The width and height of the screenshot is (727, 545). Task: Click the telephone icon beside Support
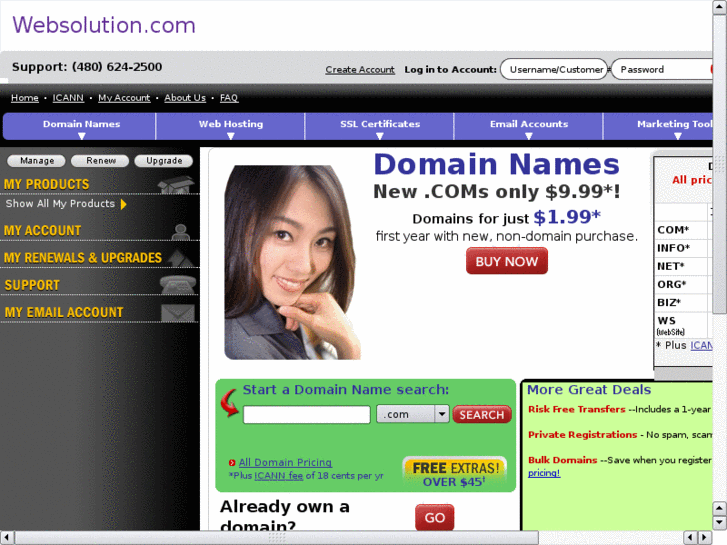[x=178, y=284]
